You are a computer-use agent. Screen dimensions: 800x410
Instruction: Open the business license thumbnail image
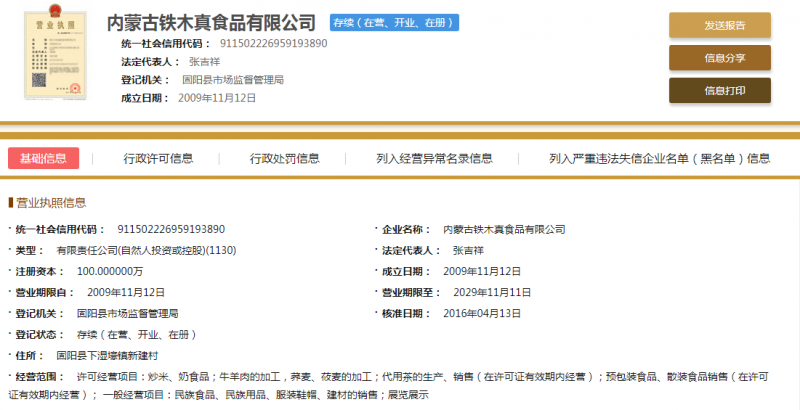(55, 53)
